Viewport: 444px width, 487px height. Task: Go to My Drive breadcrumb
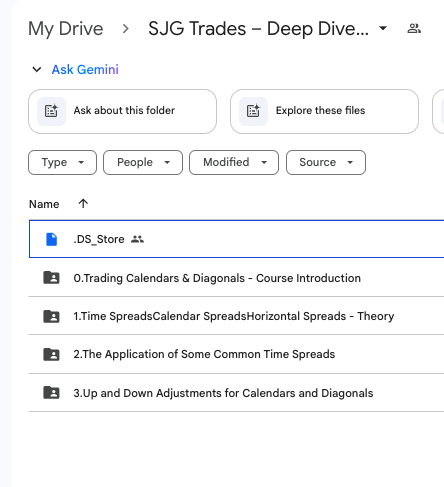tap(66, 29)
